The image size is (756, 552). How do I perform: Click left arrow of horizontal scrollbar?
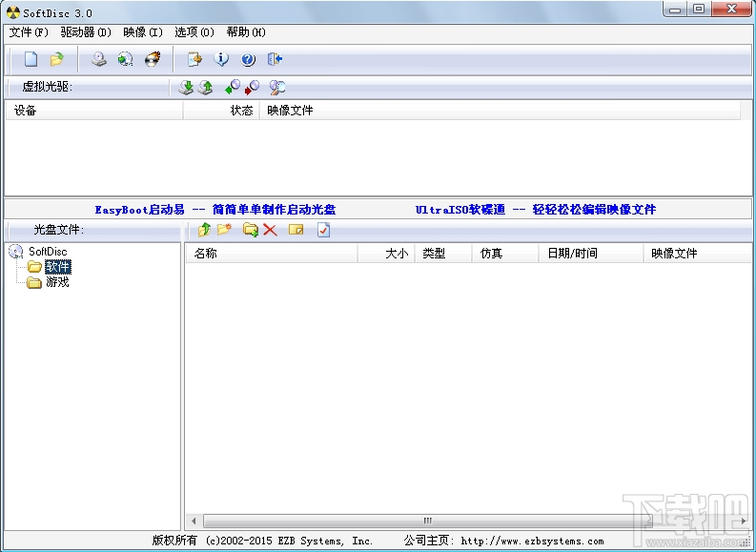coord(194,521)
